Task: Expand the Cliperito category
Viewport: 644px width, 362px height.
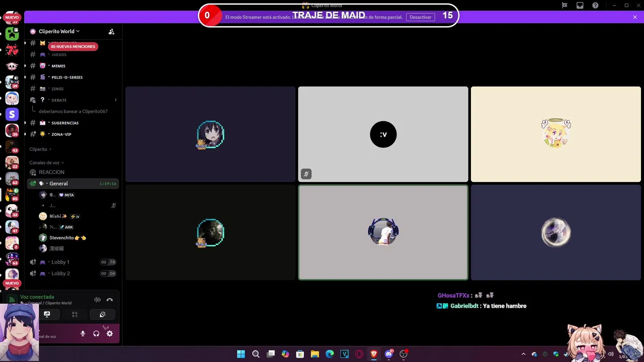Action: click(40, 149)
